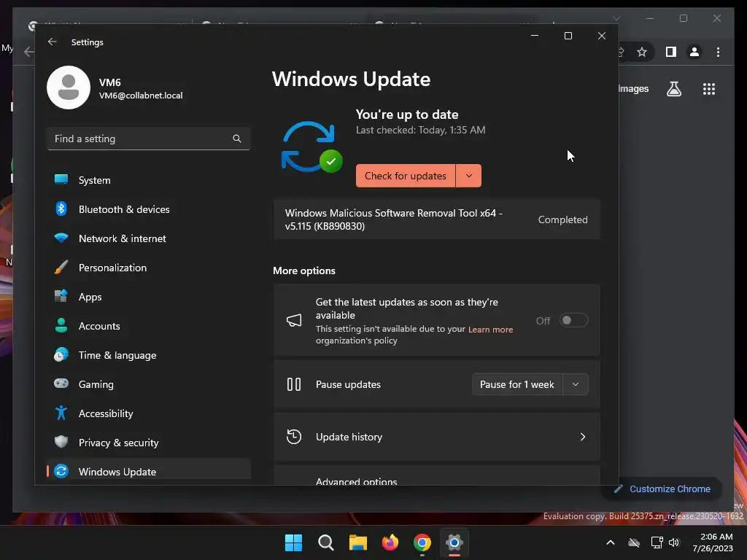Open Bluetooth & devices settings
The image size is (747, 560).
point(149,209)
